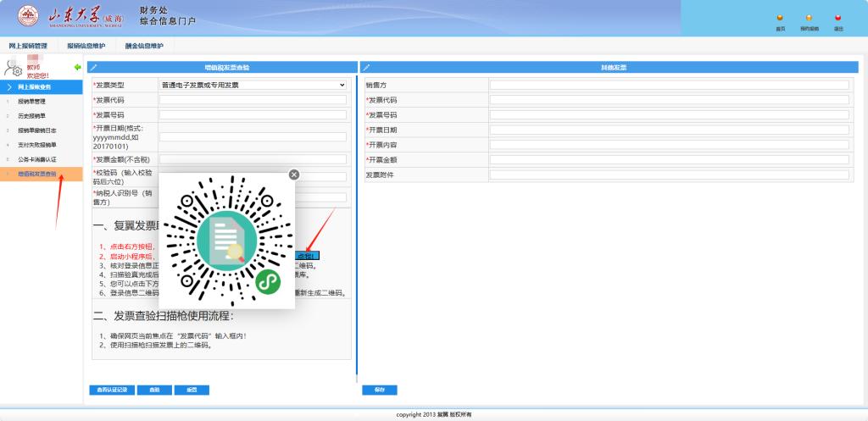Image resolution: width=868 pixels, height=421 pixels.
Task: Focus the 销售方 input field
Action: coord(669,86)
